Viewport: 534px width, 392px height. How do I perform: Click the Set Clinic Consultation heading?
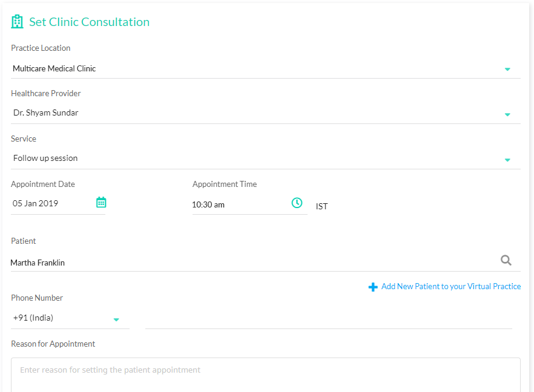pos(89,22)
